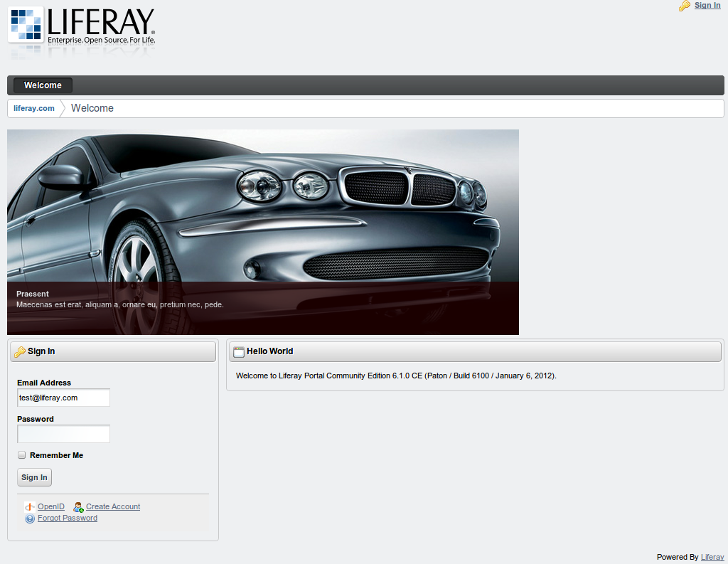This screenshot has height=564, width=728.
Task: Click the window icon beside Hello World title
Action: (237, 351)
